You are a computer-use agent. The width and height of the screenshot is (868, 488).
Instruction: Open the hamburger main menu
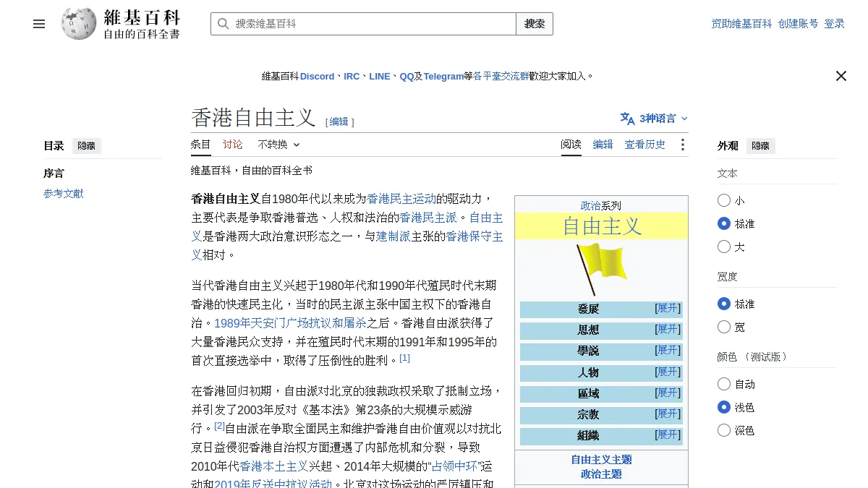[x=39, y=24]
